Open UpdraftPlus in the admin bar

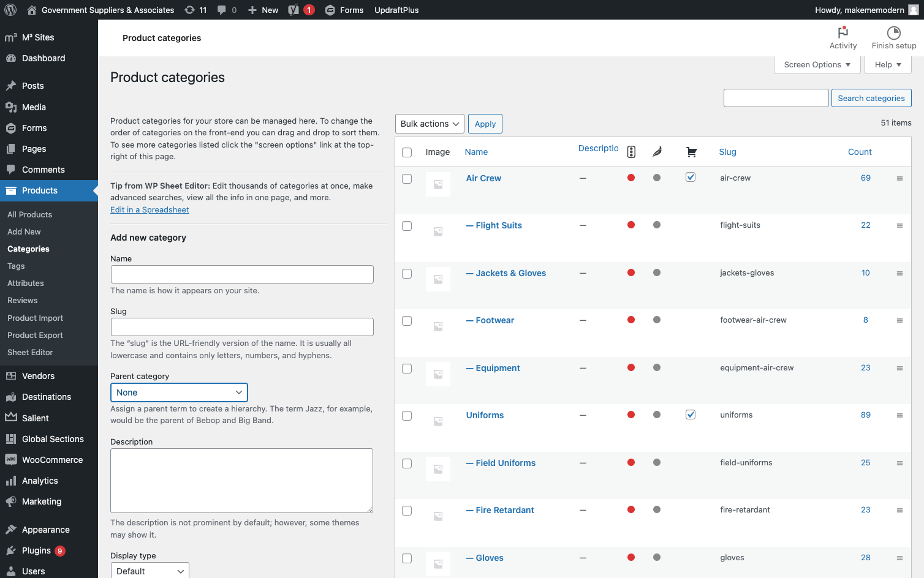point(396,10)
